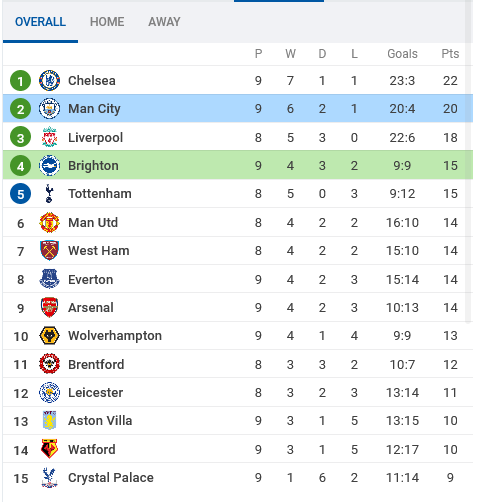Open the Tottenham cockerel logo
The image size is (485, 502).
coord(49,194)
